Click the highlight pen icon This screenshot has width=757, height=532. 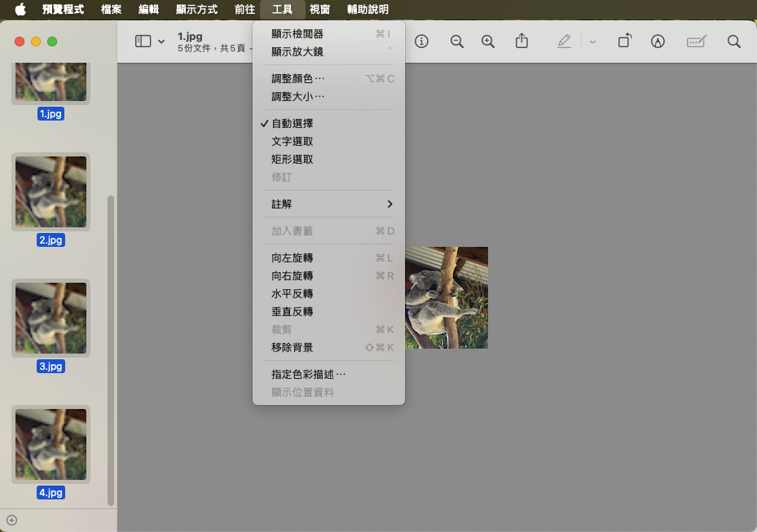coord(564,42)
